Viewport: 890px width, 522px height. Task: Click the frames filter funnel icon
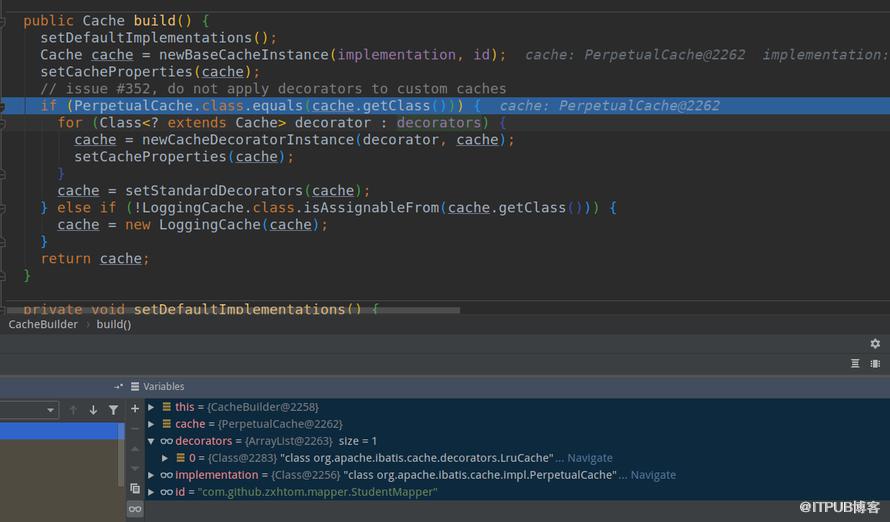[x=114, y=410]
